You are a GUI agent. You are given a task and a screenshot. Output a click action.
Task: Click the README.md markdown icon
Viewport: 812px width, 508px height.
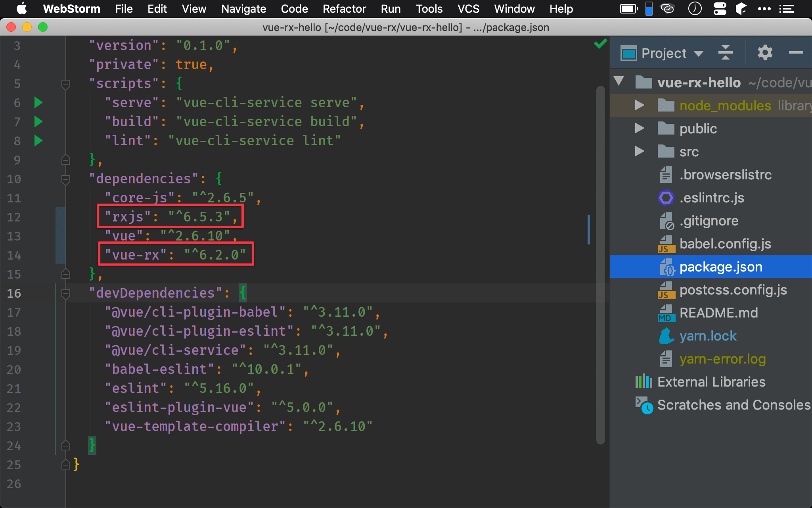[x=666, y=313]
